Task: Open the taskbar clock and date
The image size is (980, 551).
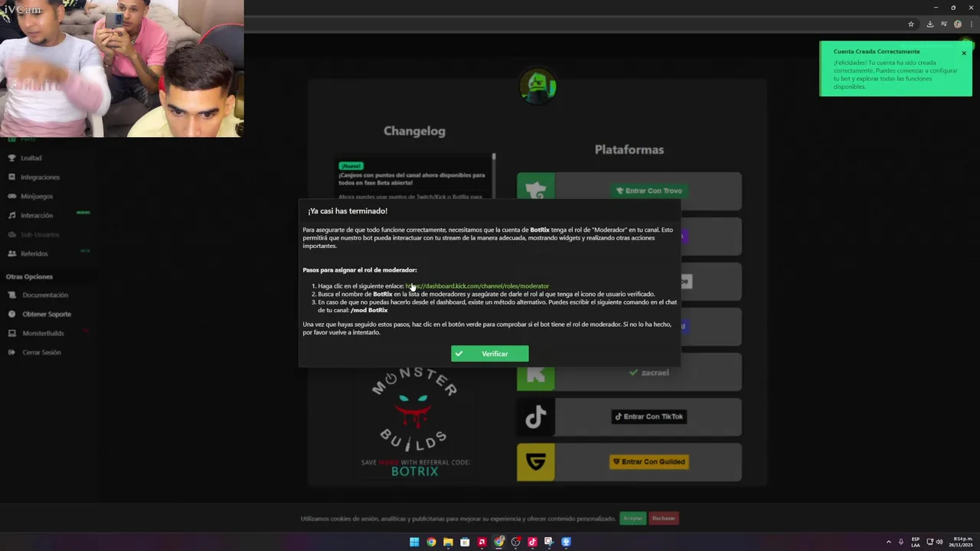Action: point(960,542)
